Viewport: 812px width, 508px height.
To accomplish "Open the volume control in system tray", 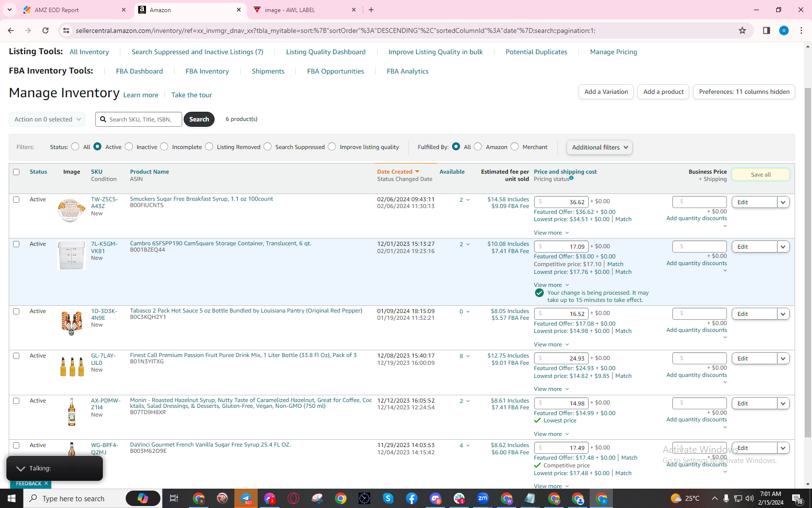I will 750,498.
